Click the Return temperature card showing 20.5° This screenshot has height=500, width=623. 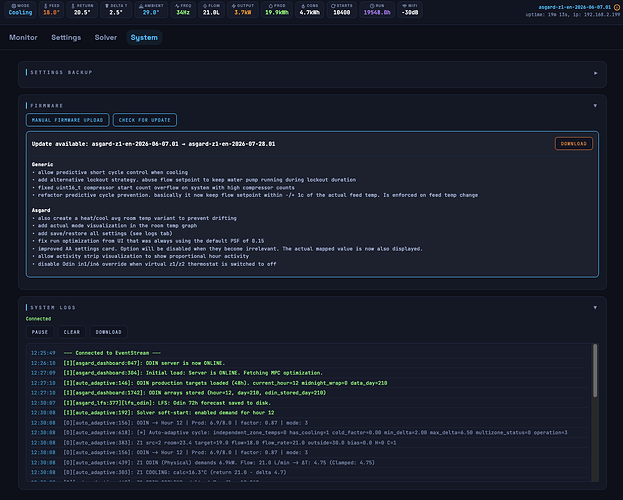point(82,10)
